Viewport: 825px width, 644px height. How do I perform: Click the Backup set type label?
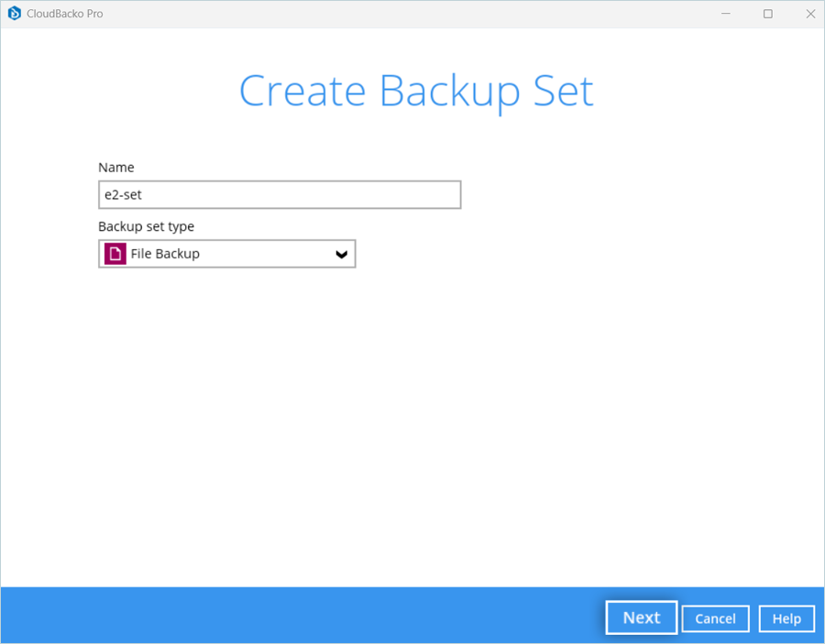[146, 226]
